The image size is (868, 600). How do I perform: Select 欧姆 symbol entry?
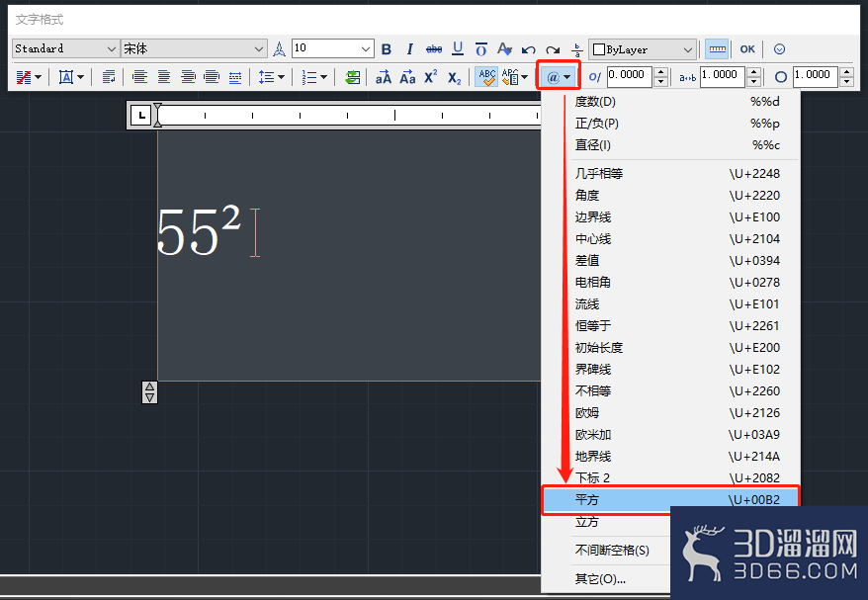click(x=671, y=413)
